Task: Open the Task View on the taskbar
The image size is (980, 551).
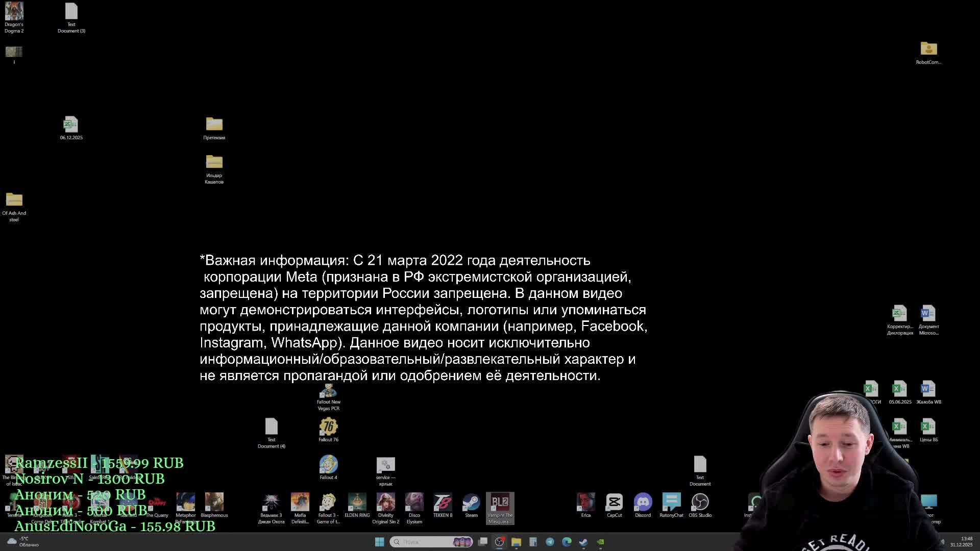Action: click(482, 542)
